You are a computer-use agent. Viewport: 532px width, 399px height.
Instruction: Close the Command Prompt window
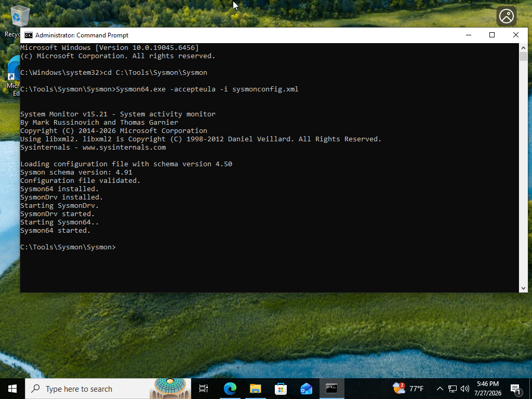pyautogui.click(x=516, y=35)
